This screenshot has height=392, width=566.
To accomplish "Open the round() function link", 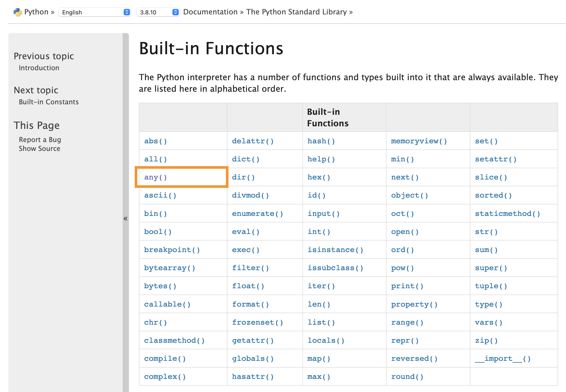I will 407,377.
